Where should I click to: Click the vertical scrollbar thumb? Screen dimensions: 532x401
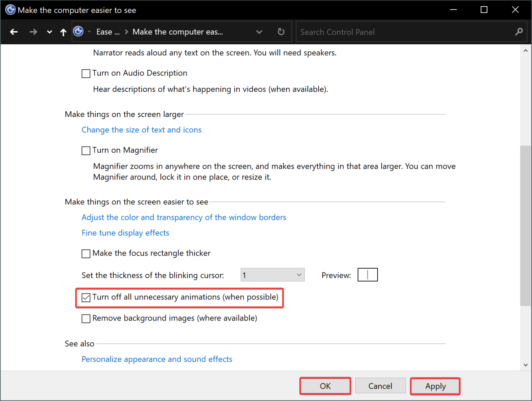526,225
